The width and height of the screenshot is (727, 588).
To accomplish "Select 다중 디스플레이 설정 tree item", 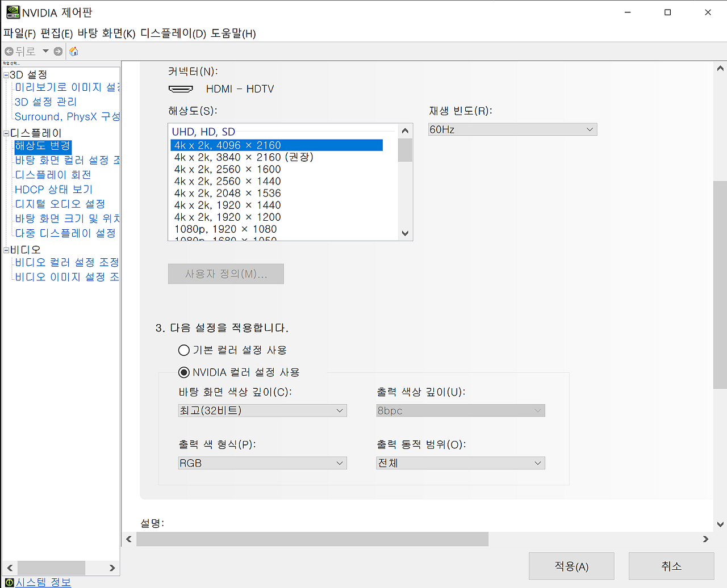I will click(65, 233).
